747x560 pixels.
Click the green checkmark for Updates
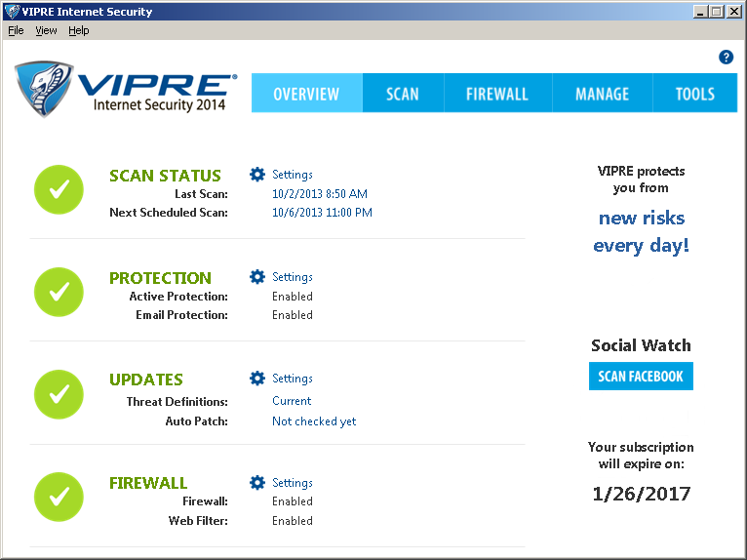point(59,393)
